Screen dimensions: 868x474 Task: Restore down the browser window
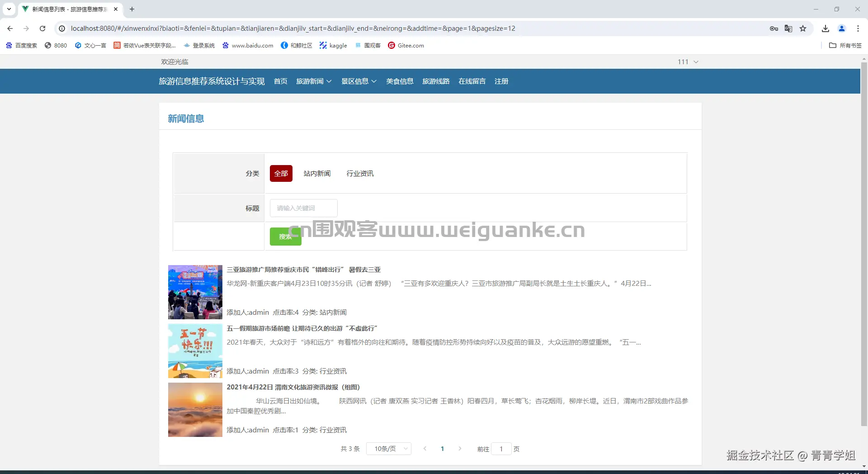837,9
